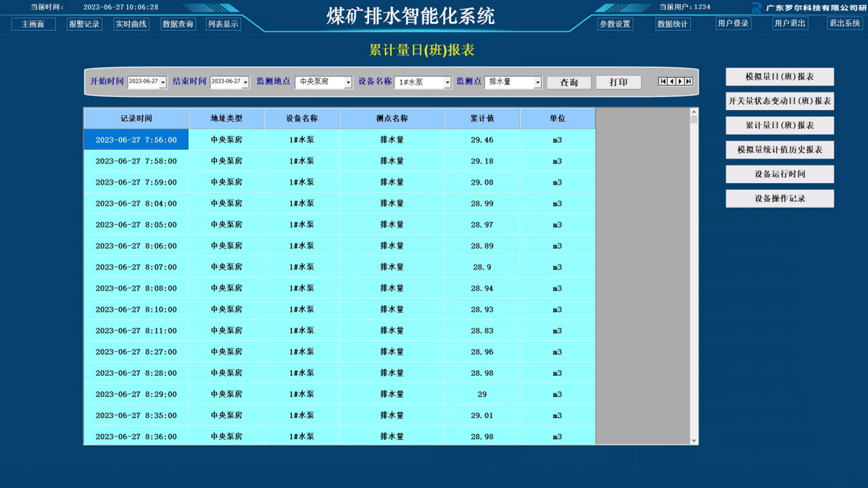Select row 2023-06-27 7:59:00

click(340, 182)
